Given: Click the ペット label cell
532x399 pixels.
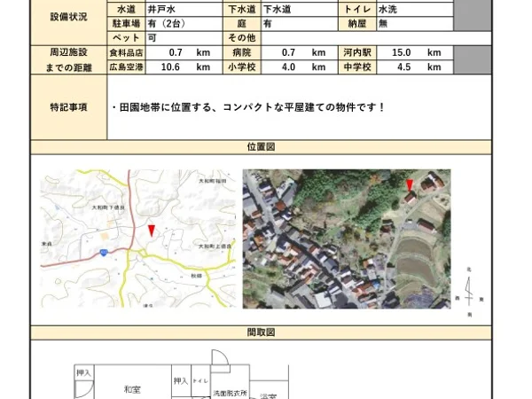Looking at the screenshot, I should [126, 37].
